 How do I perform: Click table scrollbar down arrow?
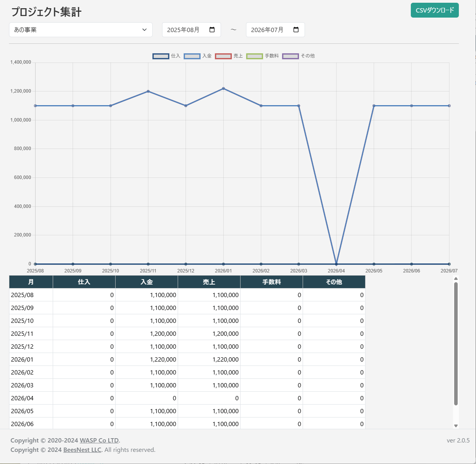tap(456, 426)
